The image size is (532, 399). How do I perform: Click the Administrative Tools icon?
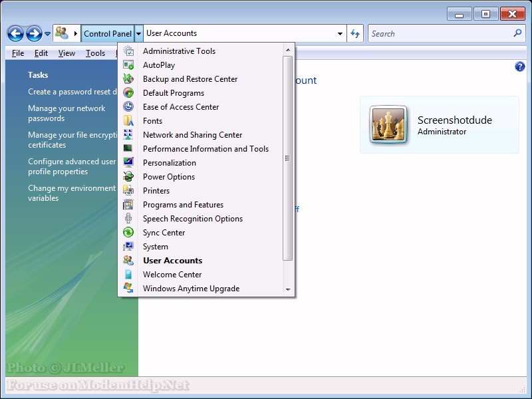point(128,51)
